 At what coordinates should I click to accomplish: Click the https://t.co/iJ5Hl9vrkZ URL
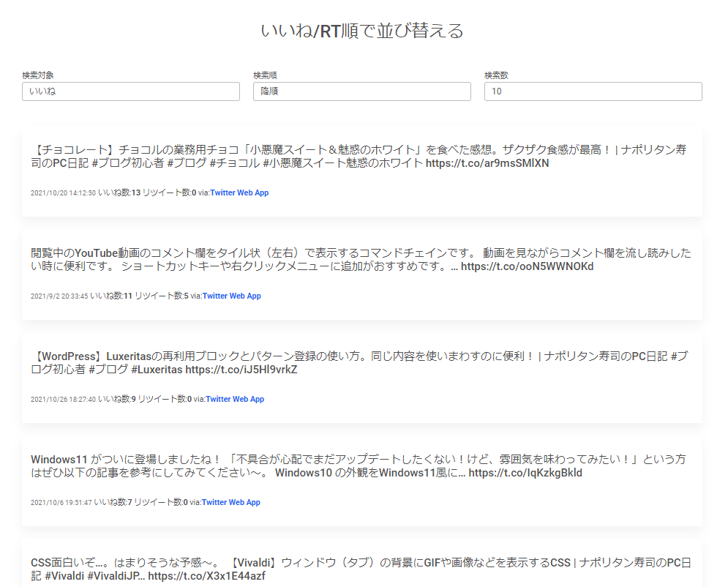pos(241,370)
